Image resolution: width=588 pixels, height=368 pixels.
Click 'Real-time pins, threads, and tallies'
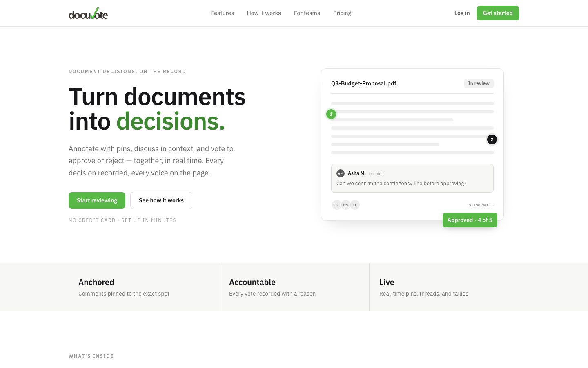[x=424, y=294]
